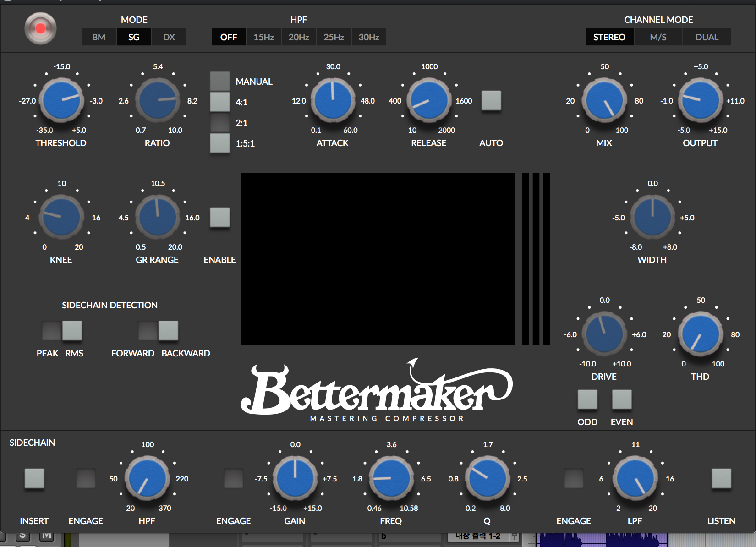Image resolution: width=756 pixels, height=547 pixels.
Task: Select FORWARD detection mode
Action: pos(148,330)
